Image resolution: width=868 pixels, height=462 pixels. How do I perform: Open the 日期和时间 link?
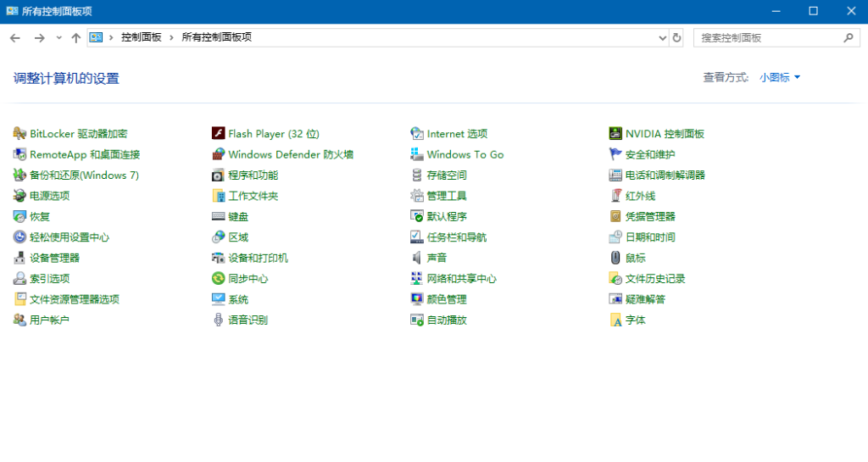(650, 237)
